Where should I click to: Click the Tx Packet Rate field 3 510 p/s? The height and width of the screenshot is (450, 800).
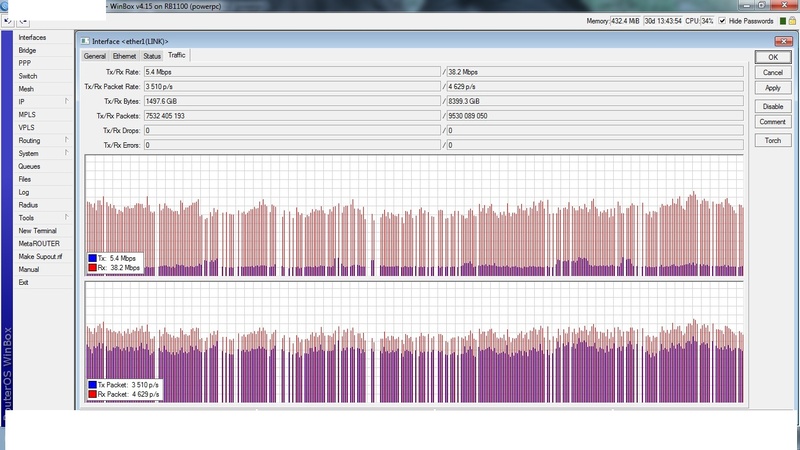tap(292, 87)
